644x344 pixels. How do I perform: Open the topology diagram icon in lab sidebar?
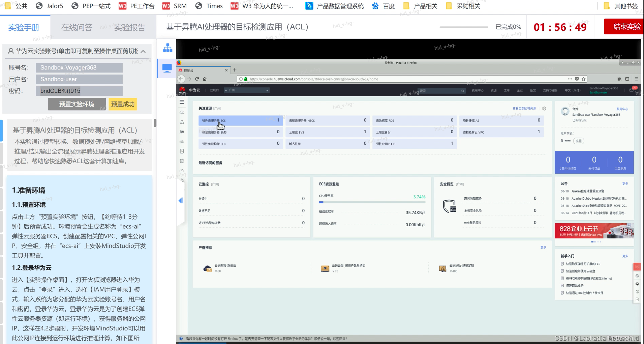click(x=167, y=48)
